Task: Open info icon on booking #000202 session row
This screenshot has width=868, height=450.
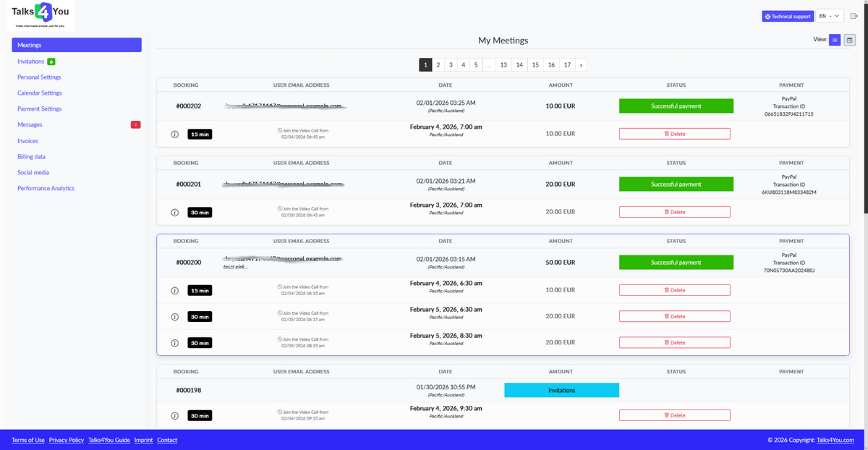Action: [174, 133]
